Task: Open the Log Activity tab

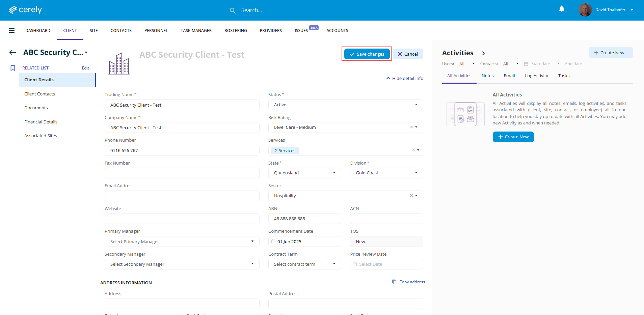Action: pyautogui.click(x=536, y=76)
